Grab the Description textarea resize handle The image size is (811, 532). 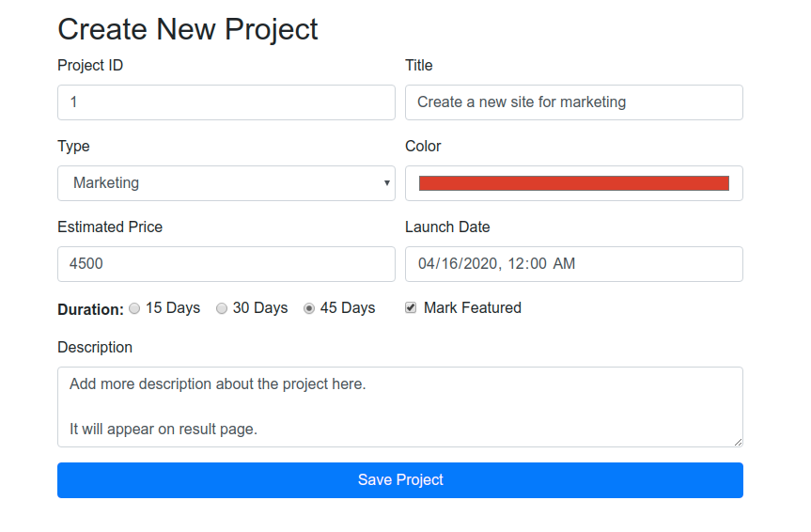pos(738,442)
